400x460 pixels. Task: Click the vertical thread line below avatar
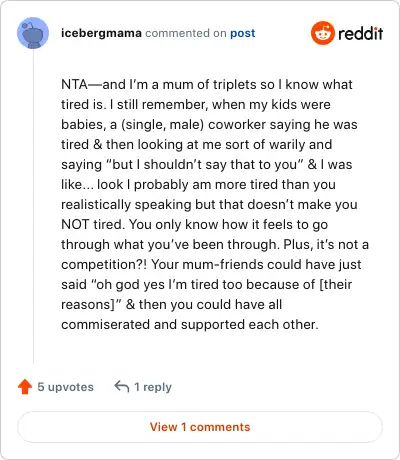click(33, 207)
